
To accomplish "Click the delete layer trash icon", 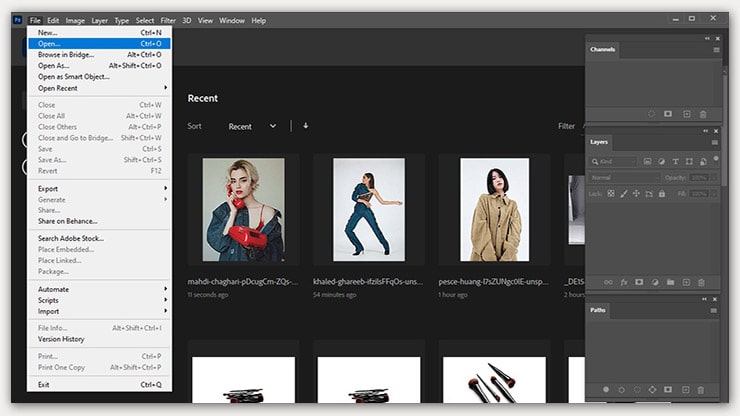I will click(x=702, y=282).
